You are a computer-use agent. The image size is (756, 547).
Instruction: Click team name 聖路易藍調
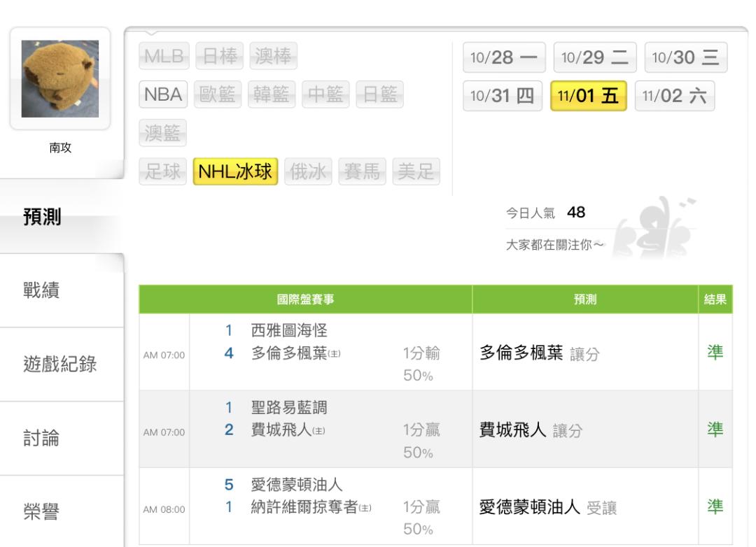[x=289, y=407]
